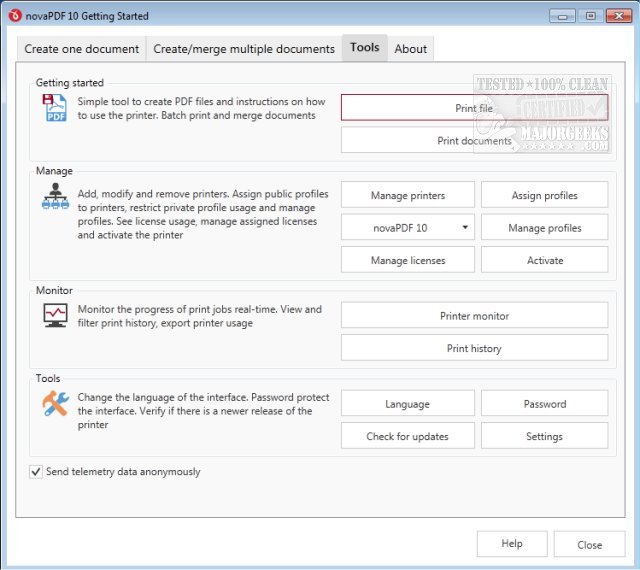Image resolution: width=640 pixels, height=570 pixels.
Task: Click the printer network icon in Manage
Action: click(x=55, y=196)
